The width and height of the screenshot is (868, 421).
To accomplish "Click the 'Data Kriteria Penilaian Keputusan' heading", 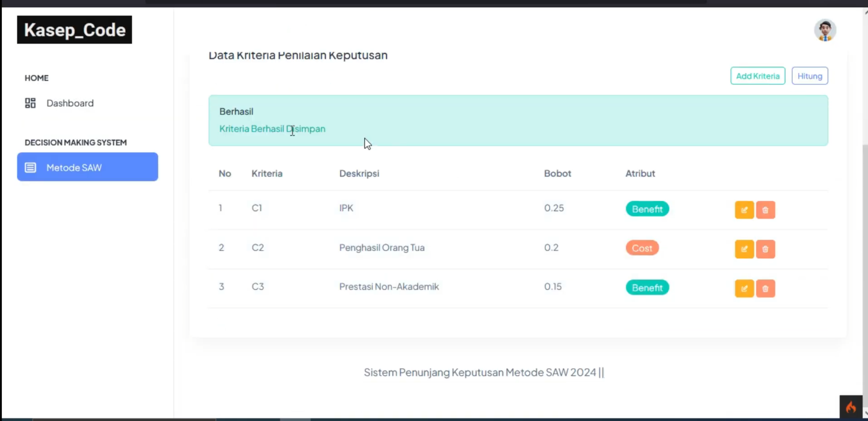I will [x=298, y=55].
